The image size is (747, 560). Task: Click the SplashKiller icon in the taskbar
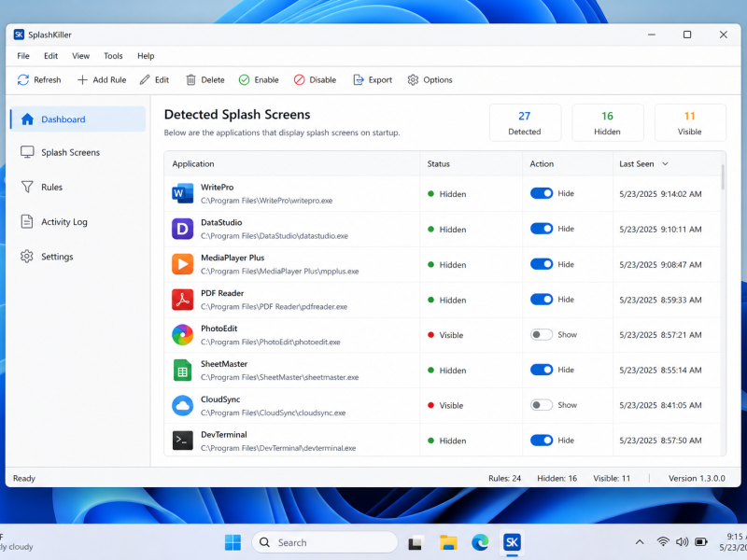(x=512, y=542)
